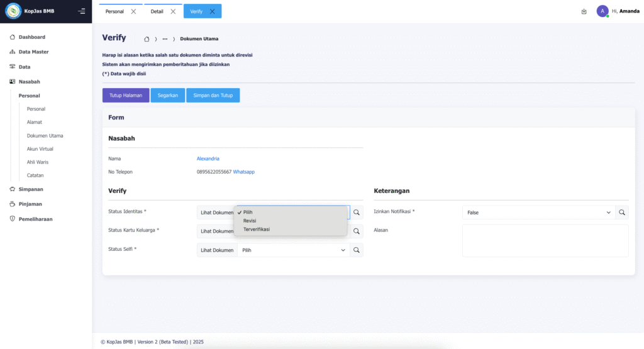Click the home icon in breadcrumb
The width and height of the screenshot is (644, 349).
(147, 39)
